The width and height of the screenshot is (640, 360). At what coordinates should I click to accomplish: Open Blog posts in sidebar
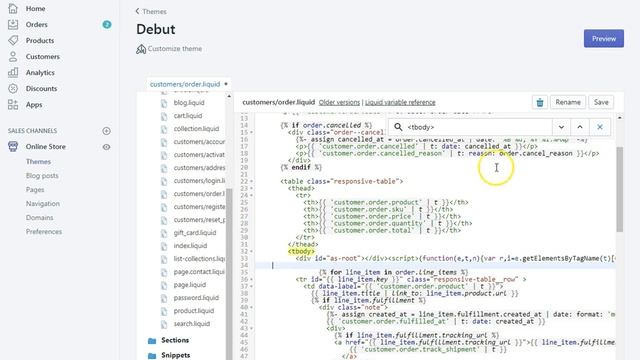point(42,176)
